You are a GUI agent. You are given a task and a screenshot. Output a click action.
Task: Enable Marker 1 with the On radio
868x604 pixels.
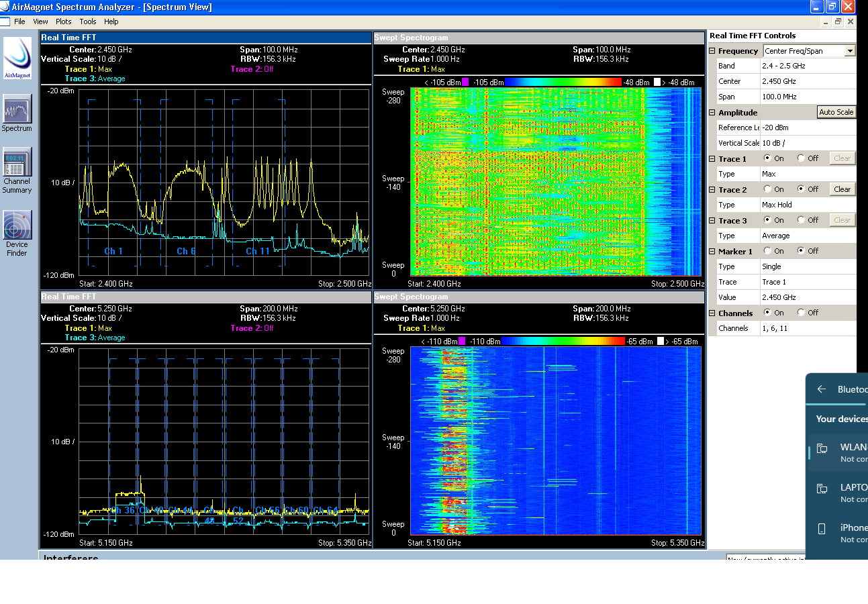768,251
